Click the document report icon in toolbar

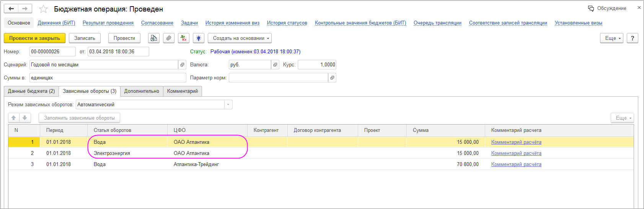[153, 38]
